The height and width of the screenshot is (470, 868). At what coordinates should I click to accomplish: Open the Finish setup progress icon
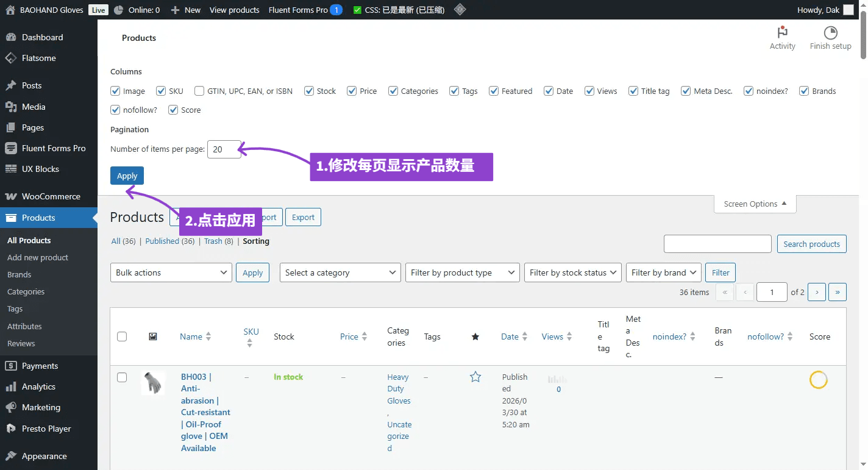pos(830,33)
